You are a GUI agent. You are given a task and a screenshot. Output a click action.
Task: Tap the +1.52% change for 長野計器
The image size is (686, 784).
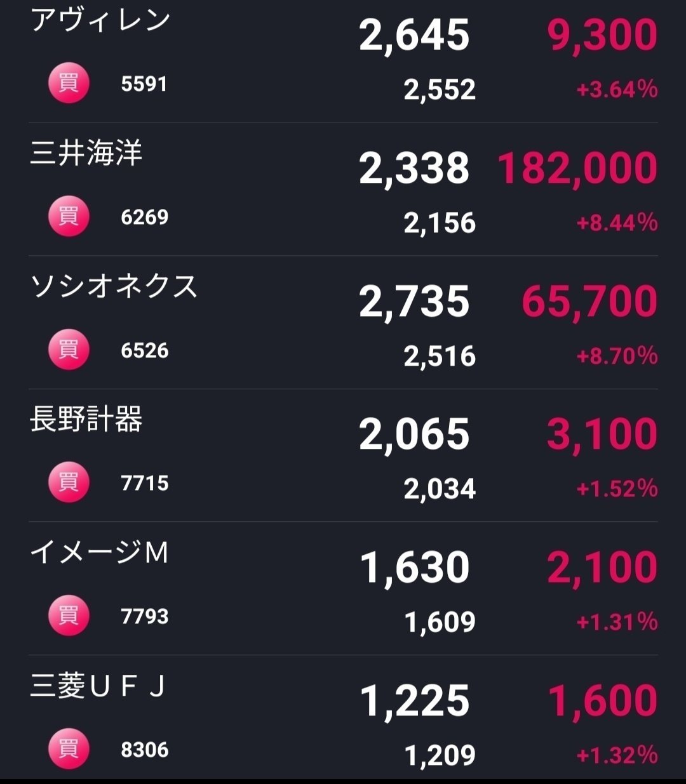coord(615,488)
